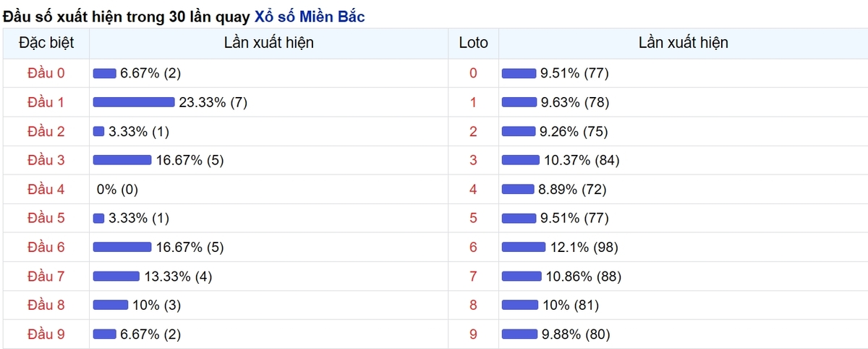The height and width of the screenshot is (349, 868).
Task: Click the Loto 7 bar 10.86% (88)
Action: (522, 276)
